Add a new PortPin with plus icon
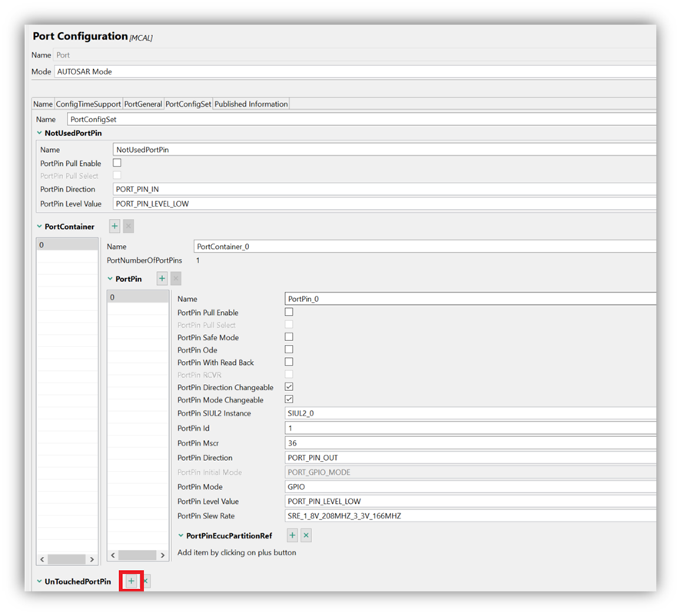This screenshot has width=681, height=616. (x=162, y=279)
